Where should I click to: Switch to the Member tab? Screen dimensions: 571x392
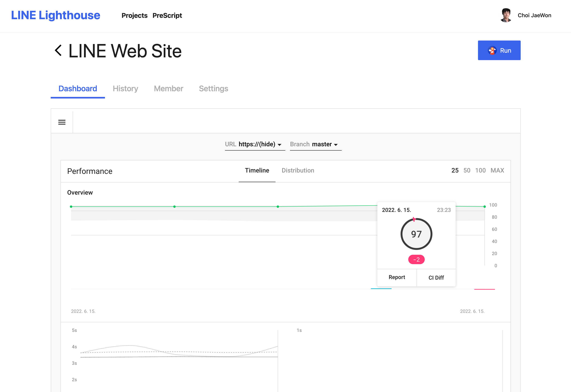168,89
